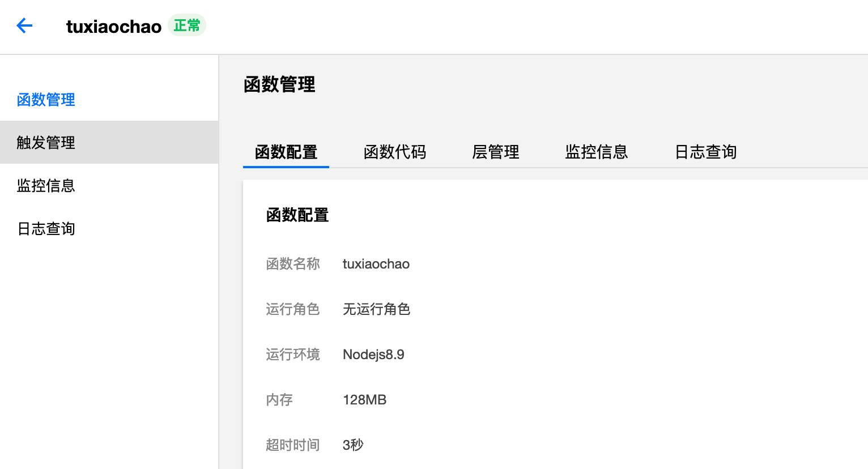Viewport: 868px width, 469px height.
Task: Select 触发管理 in the sidebar
Action: pyautogui.click(x=109, y=142)
